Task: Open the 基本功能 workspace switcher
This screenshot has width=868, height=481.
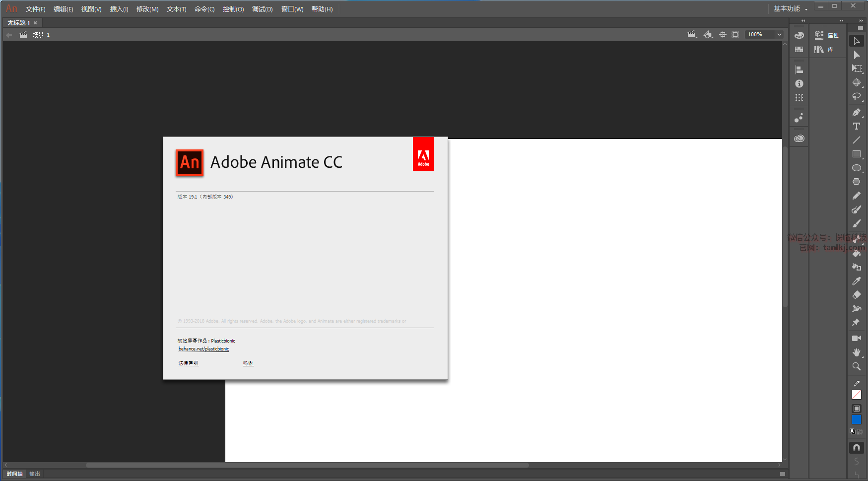Action: pos(791,9)
